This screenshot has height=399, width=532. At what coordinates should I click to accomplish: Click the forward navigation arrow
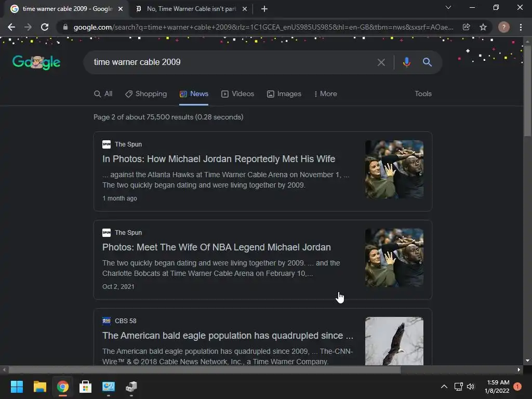pyautogui.click(x=28, y=27)
